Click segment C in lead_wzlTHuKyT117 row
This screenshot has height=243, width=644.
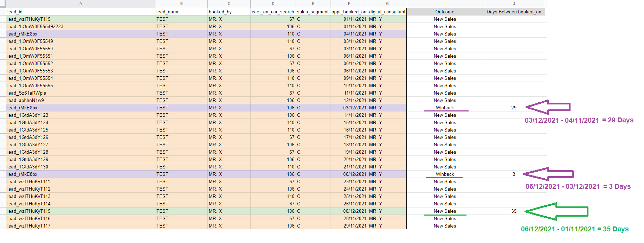point(313,226)
